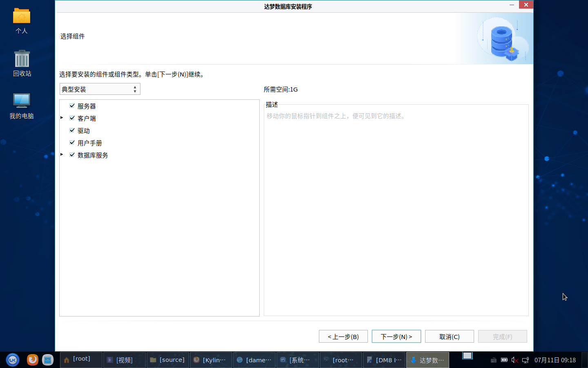
Task: Click the muted volume tray icon
Action: (x=514, y=360)
